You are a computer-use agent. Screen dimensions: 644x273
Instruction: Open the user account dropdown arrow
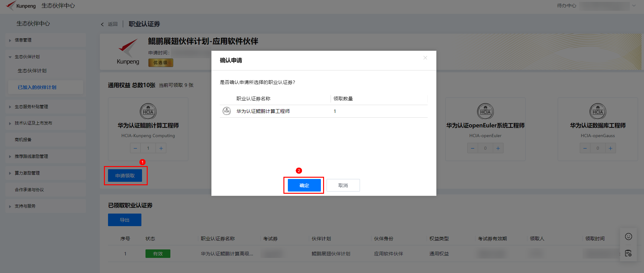point(634,6)
